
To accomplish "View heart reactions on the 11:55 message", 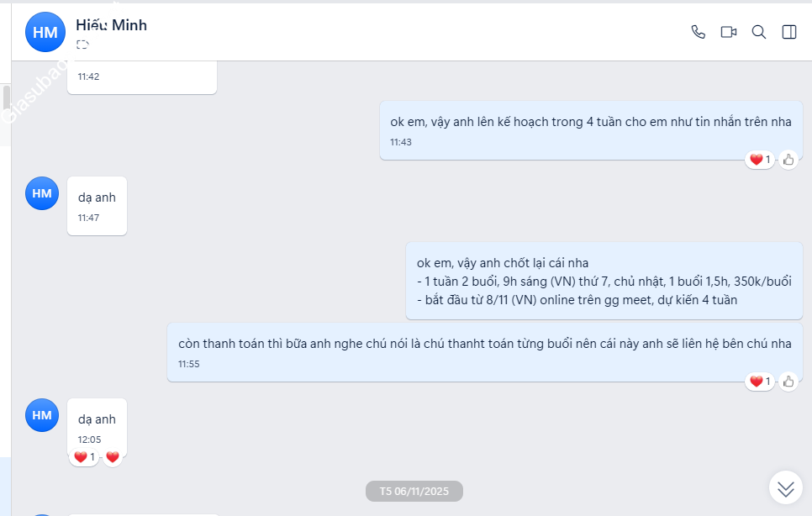I will (759, 382).
